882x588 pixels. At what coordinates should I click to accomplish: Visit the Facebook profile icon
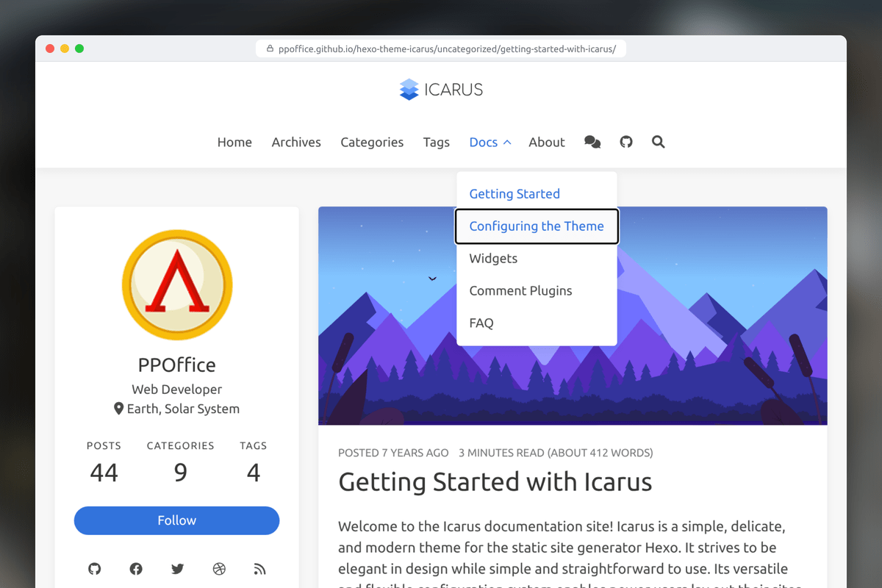[136, 568]
